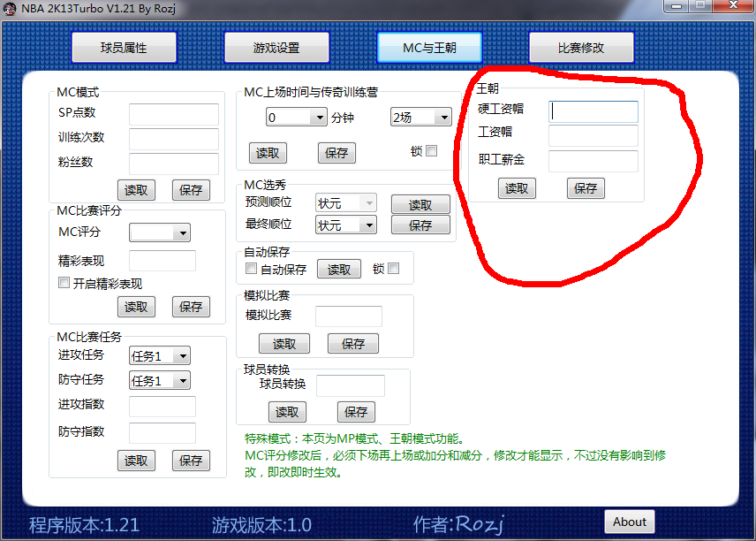The width and height of the screenshot is (756, 541).
Task: Open the 预测顺位 dropdown
Action: pos(345,203)
